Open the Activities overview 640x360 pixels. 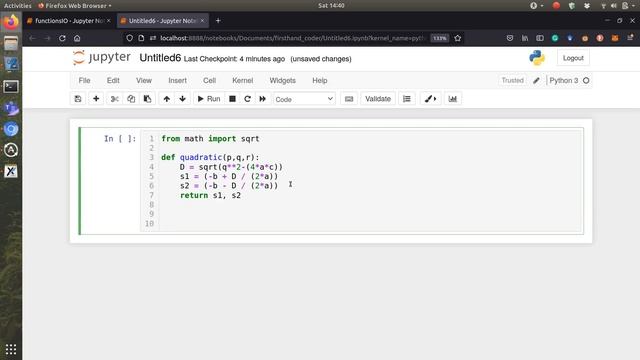point(18,6)
